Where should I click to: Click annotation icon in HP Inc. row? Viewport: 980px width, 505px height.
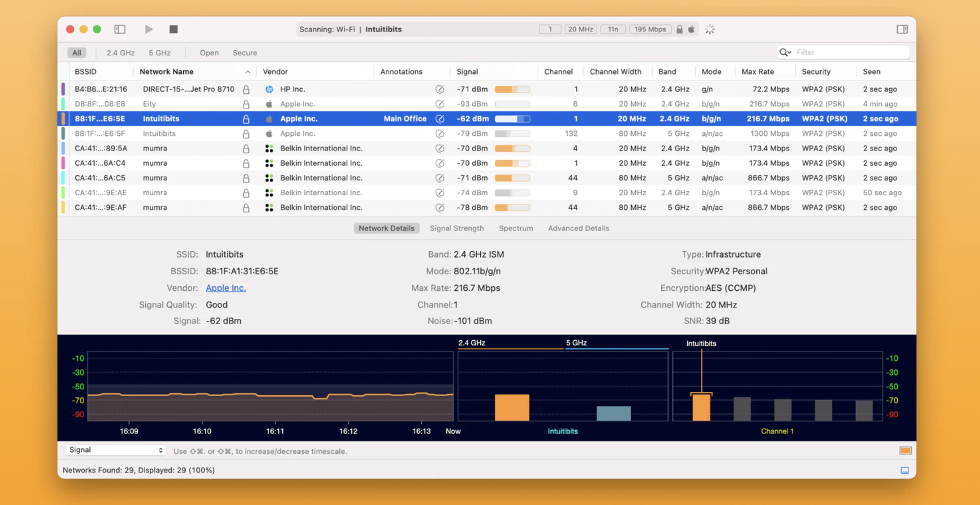pos(440,89)
